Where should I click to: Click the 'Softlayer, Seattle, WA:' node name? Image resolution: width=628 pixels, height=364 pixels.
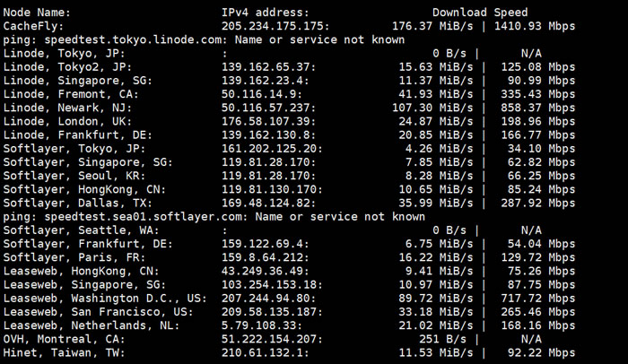click(x=81, y=230)
